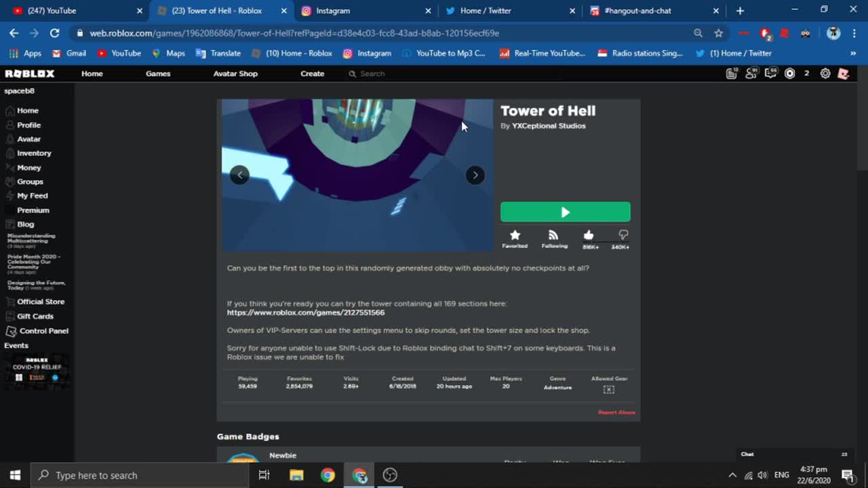Open the Roblox notification stream icon
The height and width of the screenshot is (488, 868).
[732, 74]
